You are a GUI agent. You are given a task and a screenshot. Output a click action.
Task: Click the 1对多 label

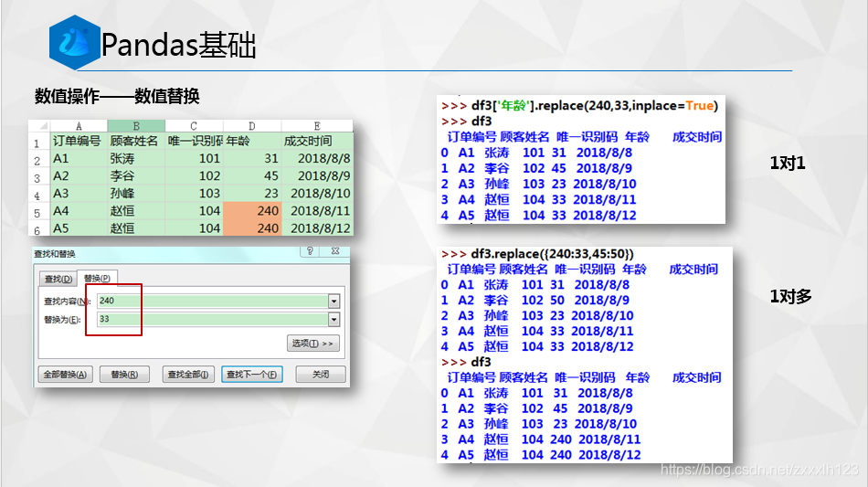790,296
